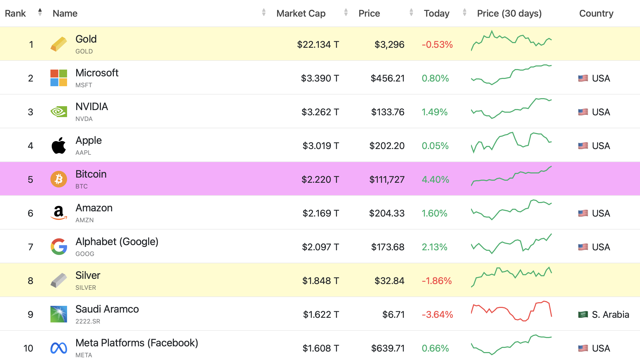
Task: Click the Apple logo icon
Action: coord(58,145)
